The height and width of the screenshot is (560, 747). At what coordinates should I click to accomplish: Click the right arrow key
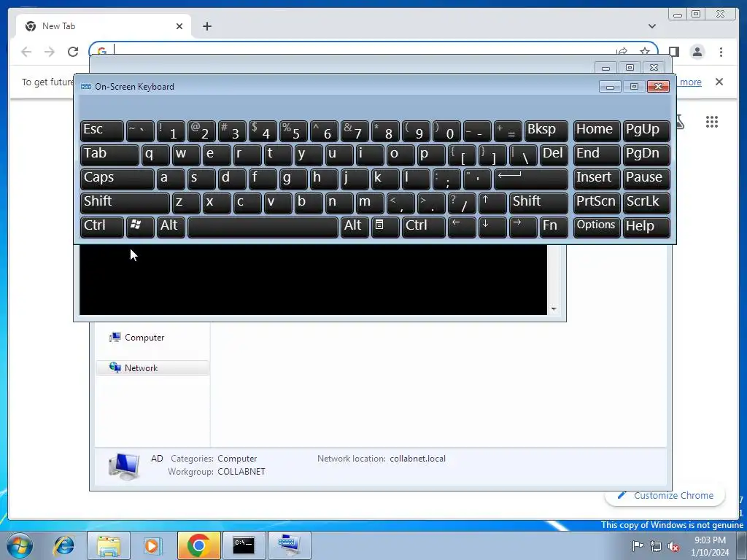523,227
